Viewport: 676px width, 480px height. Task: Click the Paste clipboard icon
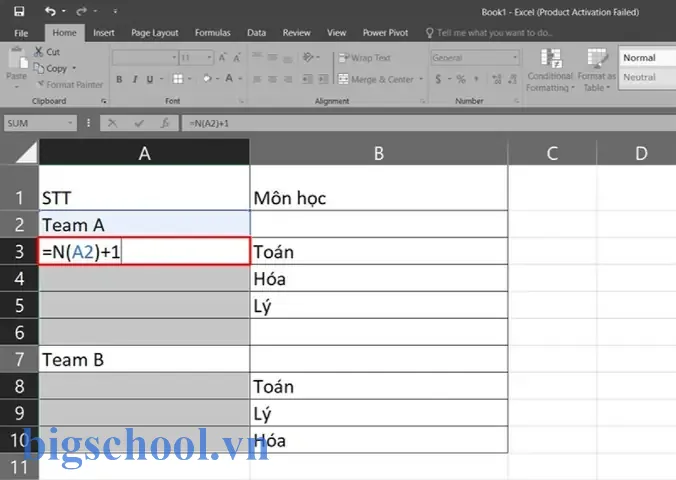[17, 58]
